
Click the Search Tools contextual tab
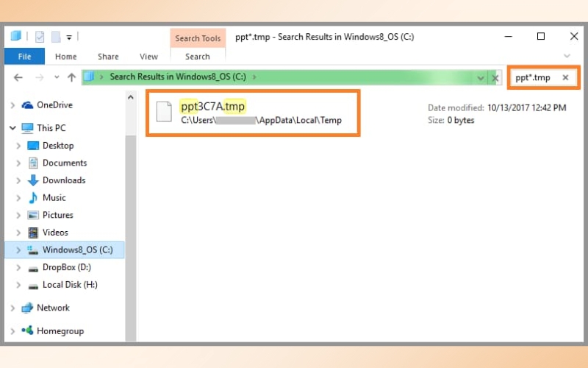pyautogui.click(x=198, y=38)
